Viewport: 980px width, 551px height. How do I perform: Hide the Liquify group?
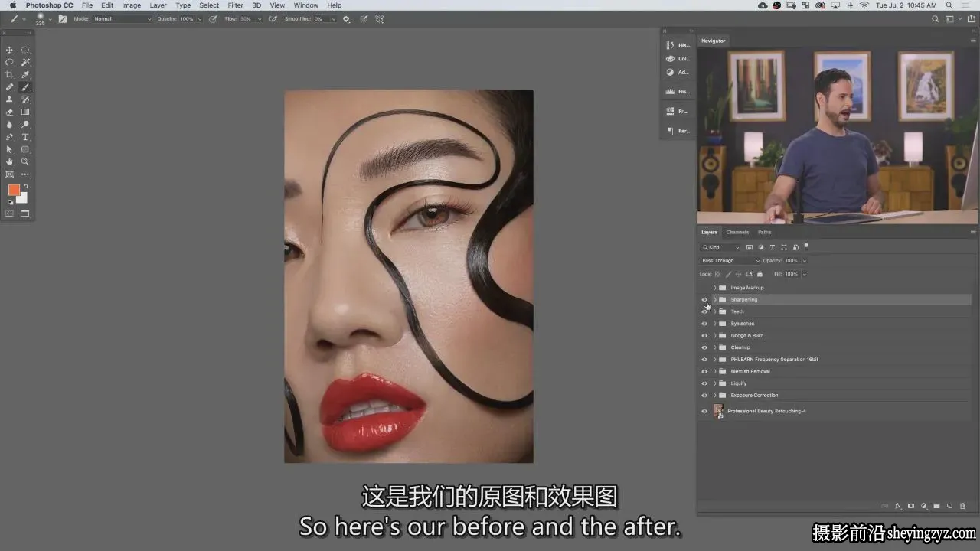click(704, 383)
